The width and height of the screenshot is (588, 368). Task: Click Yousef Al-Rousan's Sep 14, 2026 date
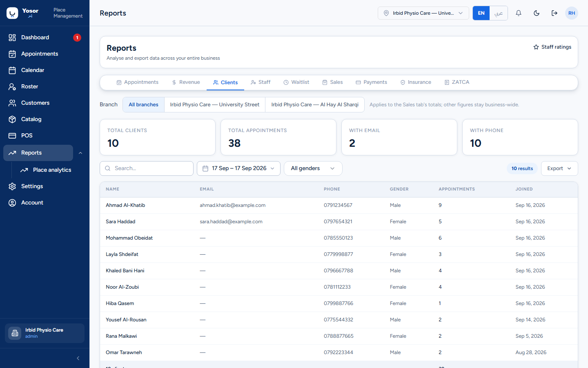click(530, 320)
